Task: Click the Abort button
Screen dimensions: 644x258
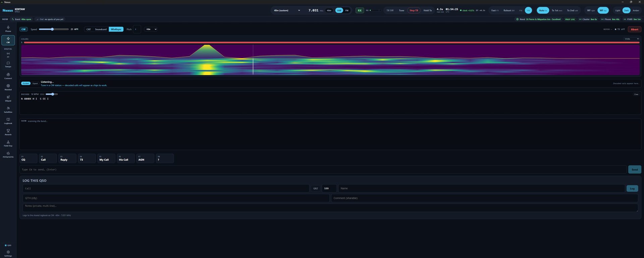Action: 634,29
